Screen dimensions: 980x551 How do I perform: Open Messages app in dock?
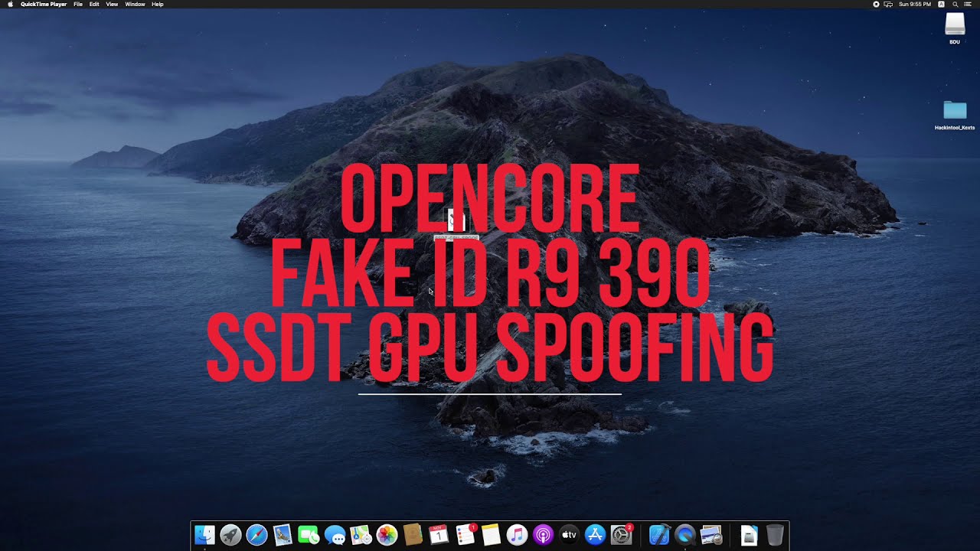coord(335,535)
